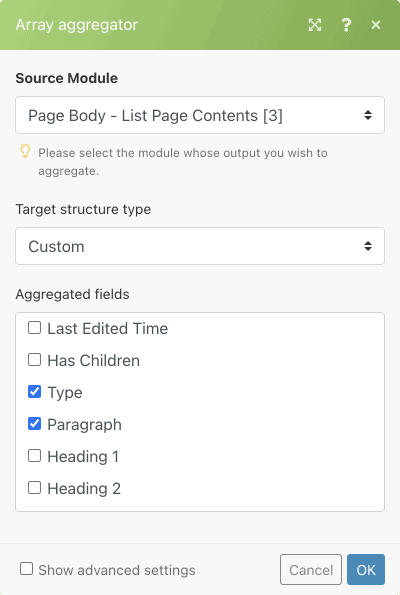Click the Target structure type arrows

point(368,246)
